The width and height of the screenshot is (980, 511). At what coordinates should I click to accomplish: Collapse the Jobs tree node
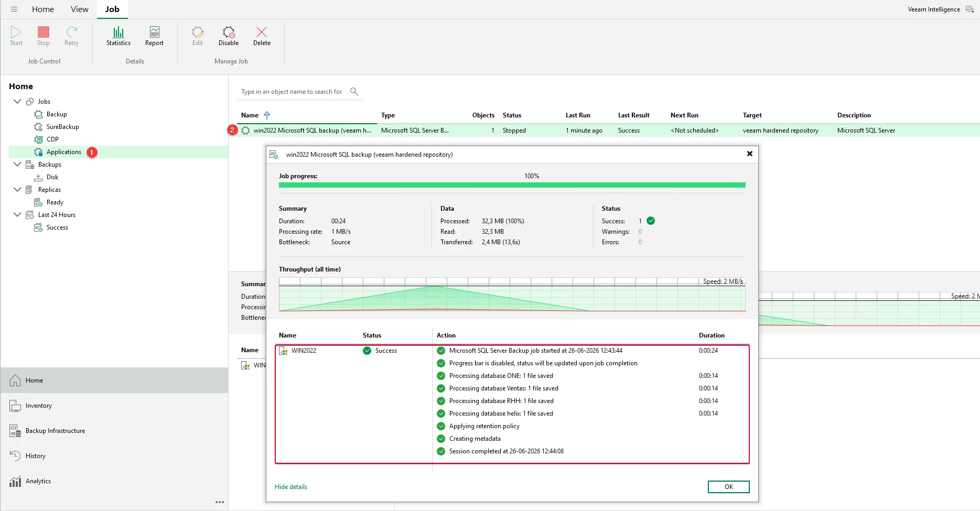(17, 102)
